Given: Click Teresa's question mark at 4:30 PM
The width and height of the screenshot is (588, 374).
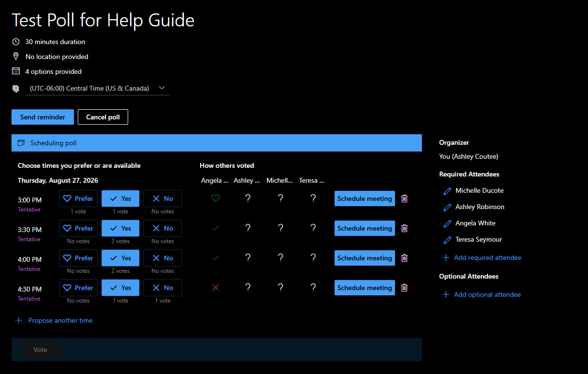Looking at the screenshot, I should click(313, 287).
